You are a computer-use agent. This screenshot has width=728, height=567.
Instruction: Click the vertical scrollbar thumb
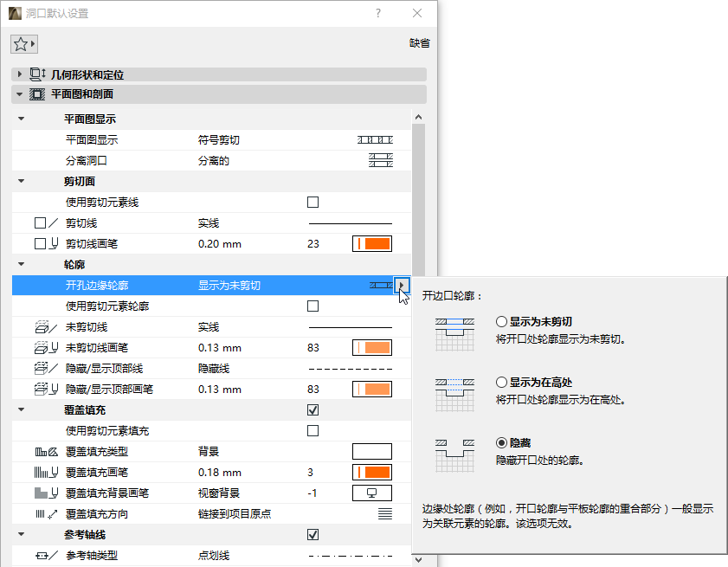click(418, 200)
